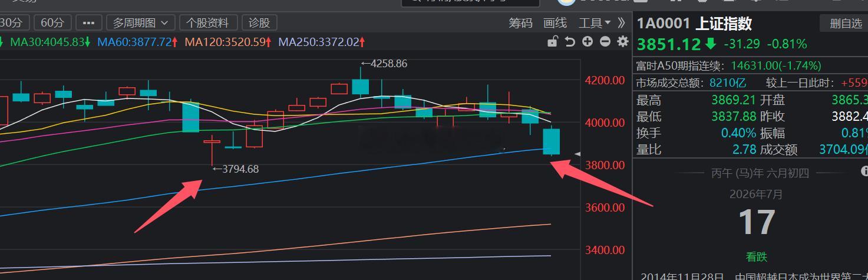Open the 2014年11月28日 history news line
The height and width of the screenshot is (280, 868).
(754, 276)
